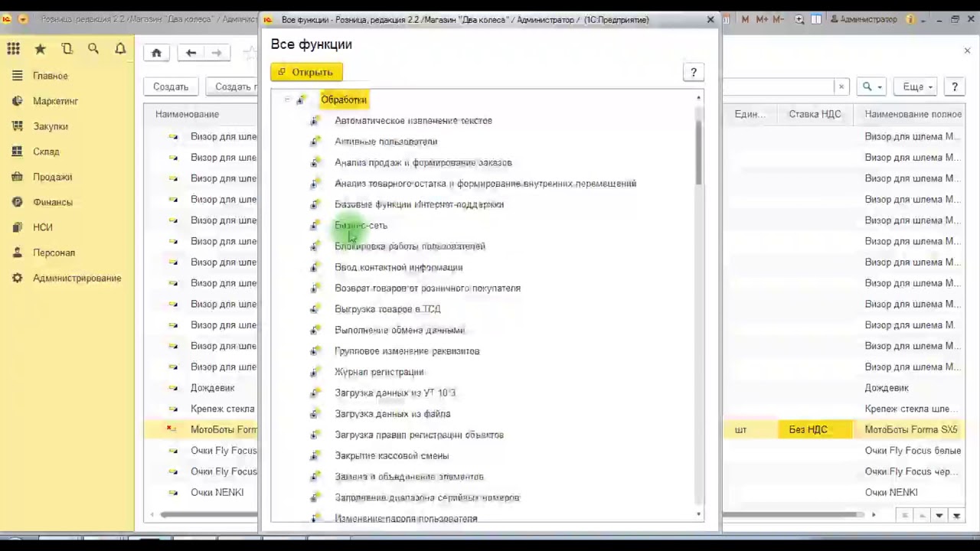Jump to list end with double-down arrow
This screenshot has height=551, width=980.
coord(956,515)
